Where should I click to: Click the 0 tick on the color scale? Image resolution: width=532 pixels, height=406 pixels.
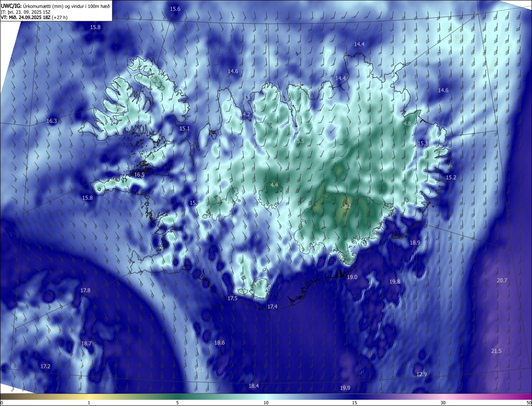point(2,403)
